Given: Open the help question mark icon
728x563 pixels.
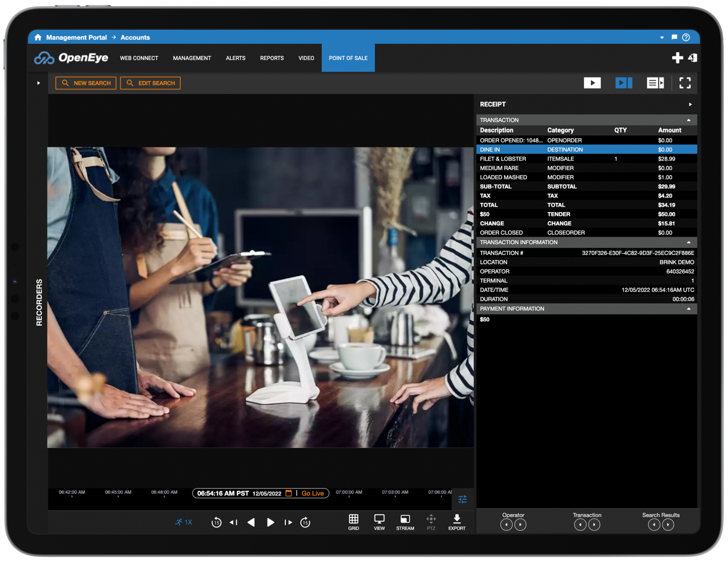Looking at the screenshot, I should (686, 37).
